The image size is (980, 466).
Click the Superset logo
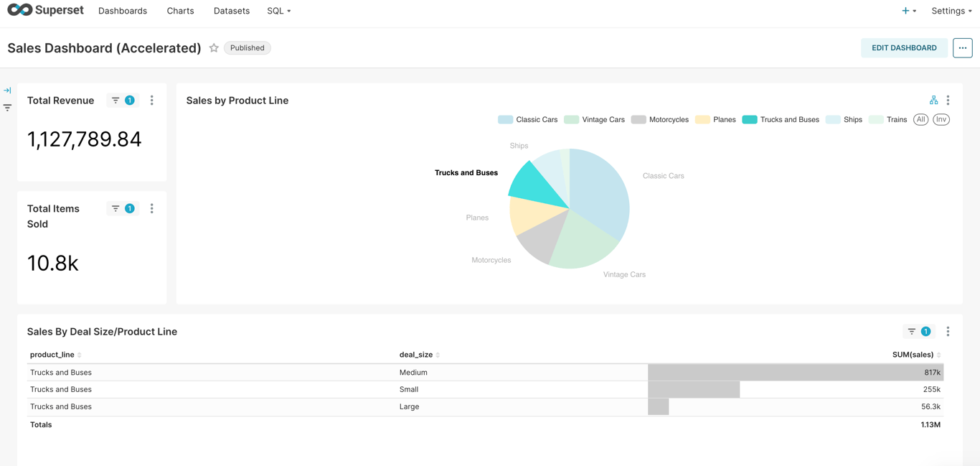45,10
